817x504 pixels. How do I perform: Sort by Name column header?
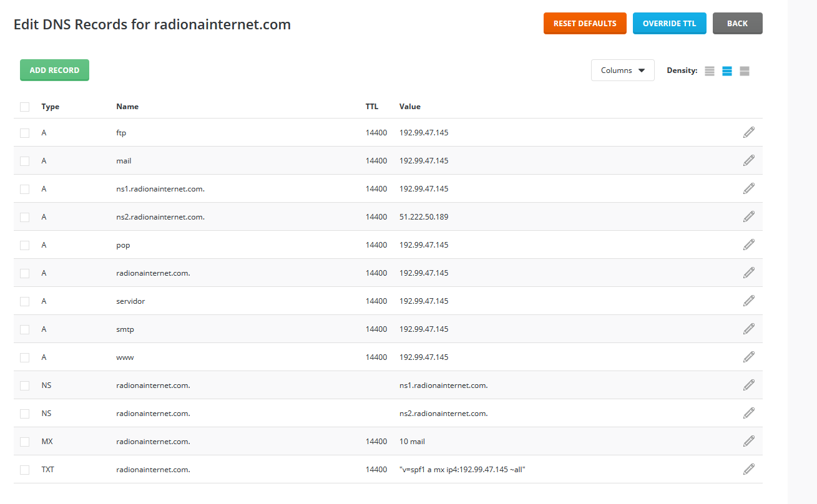coord(127,107)
